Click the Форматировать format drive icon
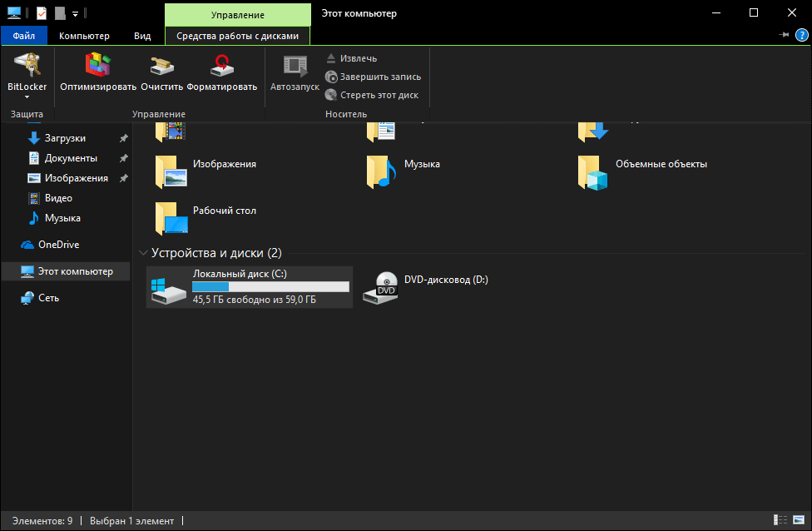This screenshot has width=812, height=531. (x=221, y=65)
